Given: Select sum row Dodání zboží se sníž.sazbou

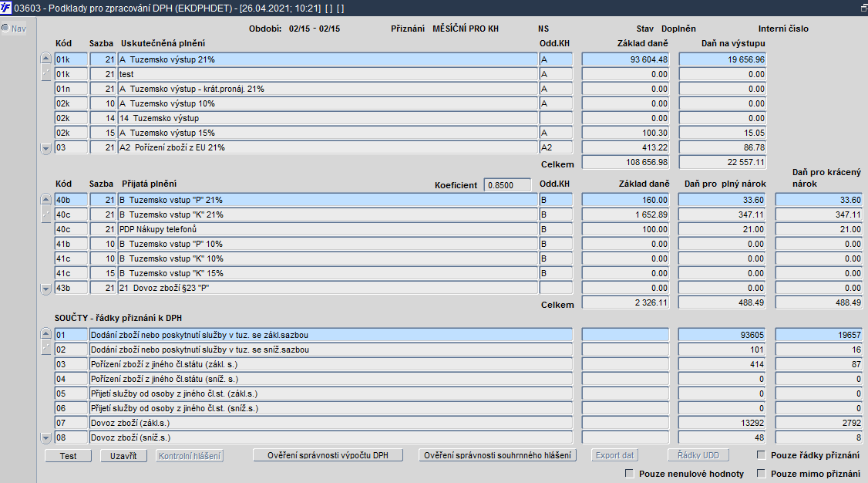Looking at the screenshot, I should [331, 350].
